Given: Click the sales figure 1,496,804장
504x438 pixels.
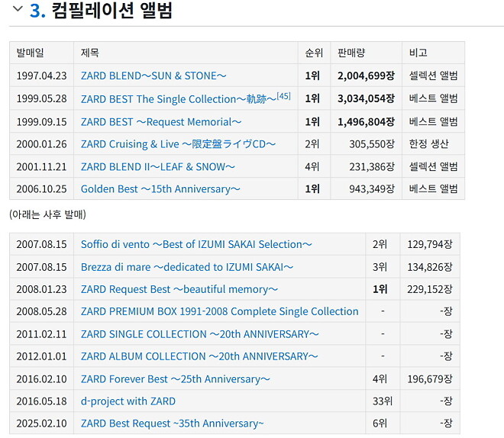Looking at the screenshot, I should click(x=366, y=122).
